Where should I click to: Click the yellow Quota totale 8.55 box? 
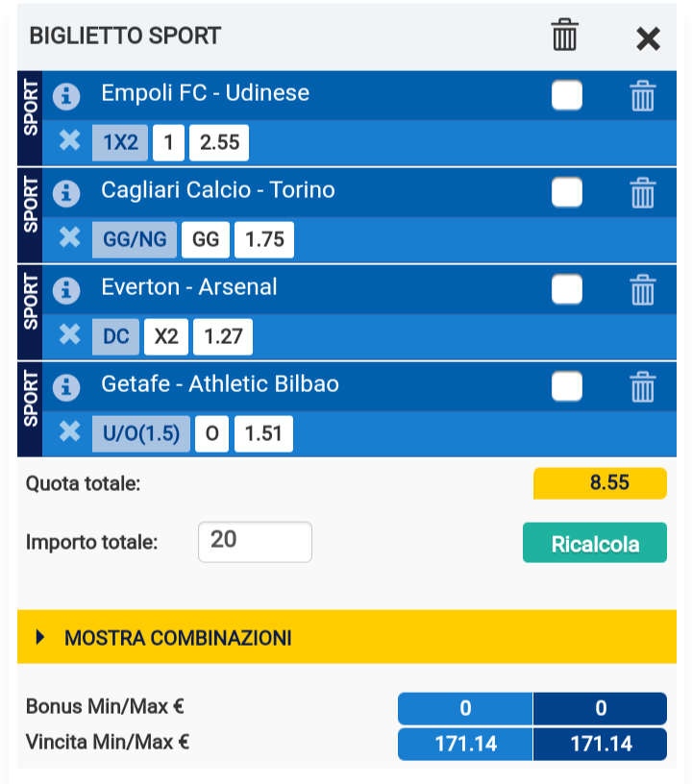click(600, 483)
